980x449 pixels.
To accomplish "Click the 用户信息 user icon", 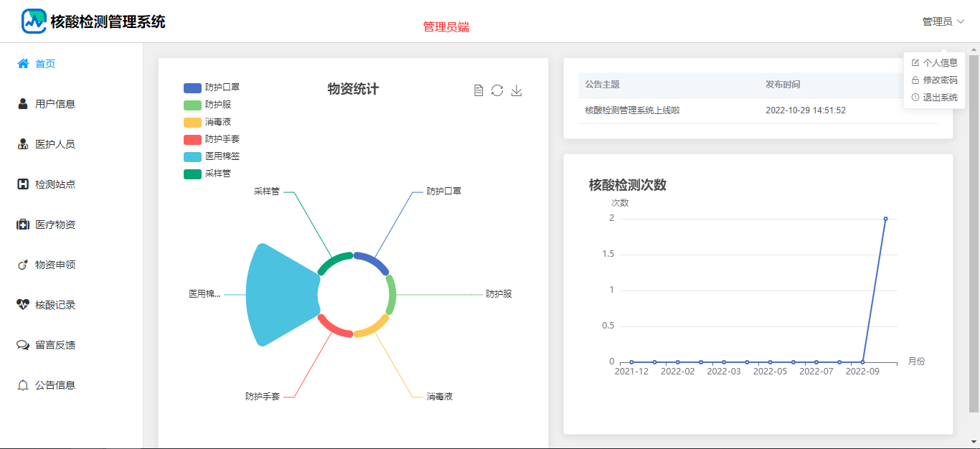I will pyautogui.click(x=23, y=104).
